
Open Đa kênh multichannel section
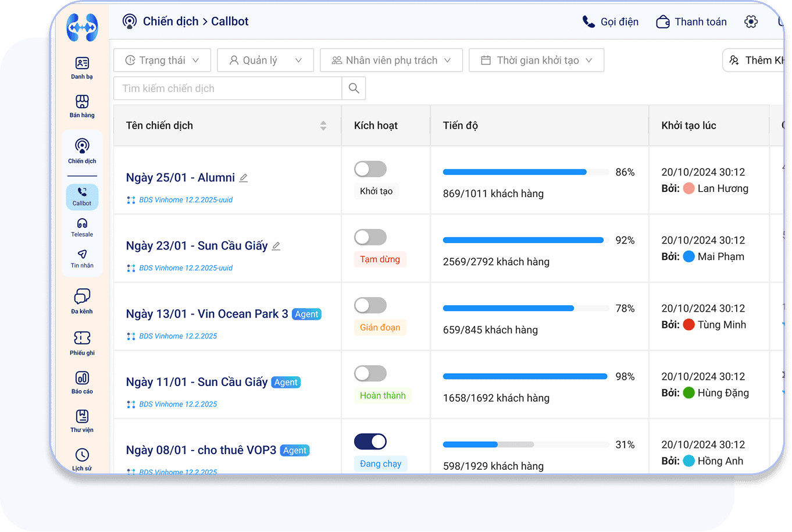pyautogui.click(x=82, y=301)
